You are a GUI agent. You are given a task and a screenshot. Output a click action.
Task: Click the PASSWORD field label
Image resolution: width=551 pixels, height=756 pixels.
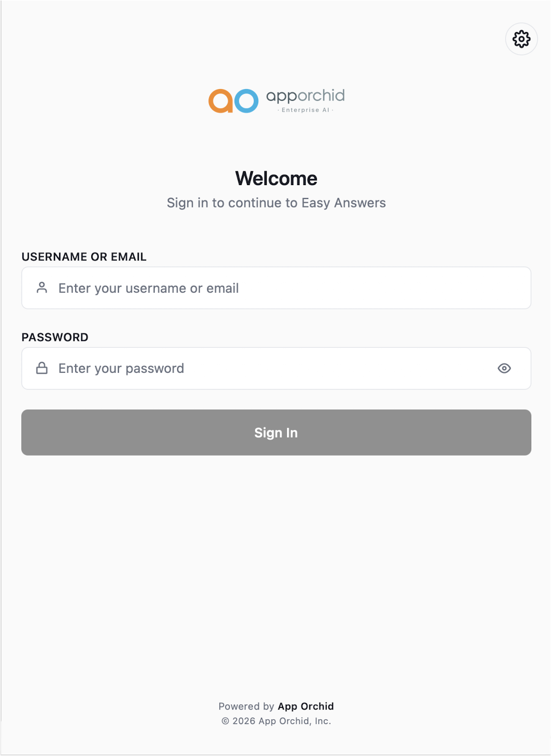(x=55, y=337)
